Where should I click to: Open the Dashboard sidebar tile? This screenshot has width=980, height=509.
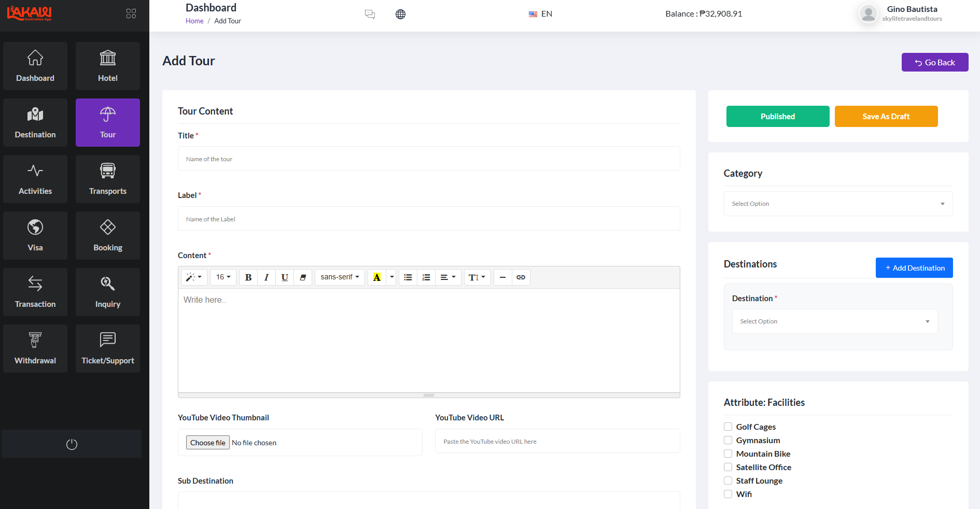pos(35,66)
